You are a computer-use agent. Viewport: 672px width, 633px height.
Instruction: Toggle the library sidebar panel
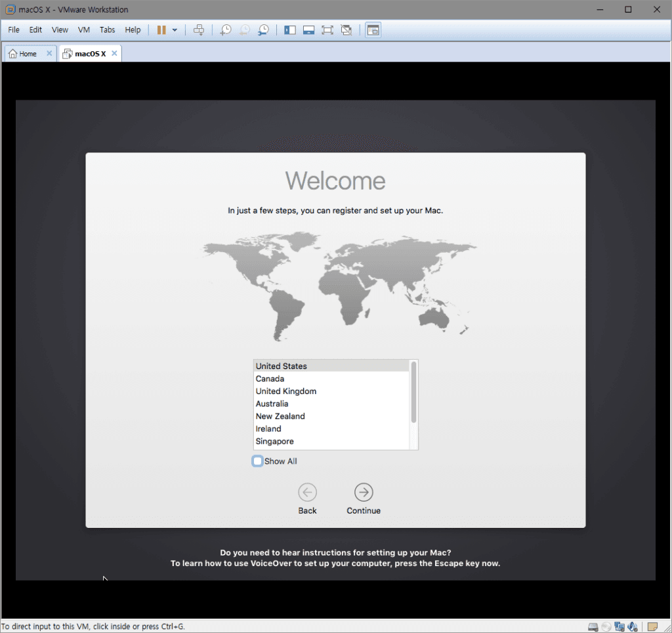coord(290,30)
